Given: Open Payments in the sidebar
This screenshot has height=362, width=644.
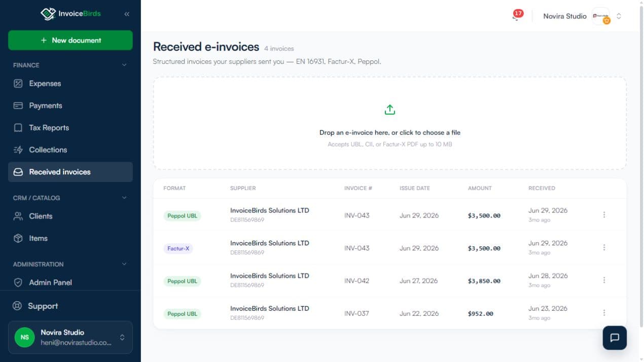Looking at the screenshot, I should point(70,105).
